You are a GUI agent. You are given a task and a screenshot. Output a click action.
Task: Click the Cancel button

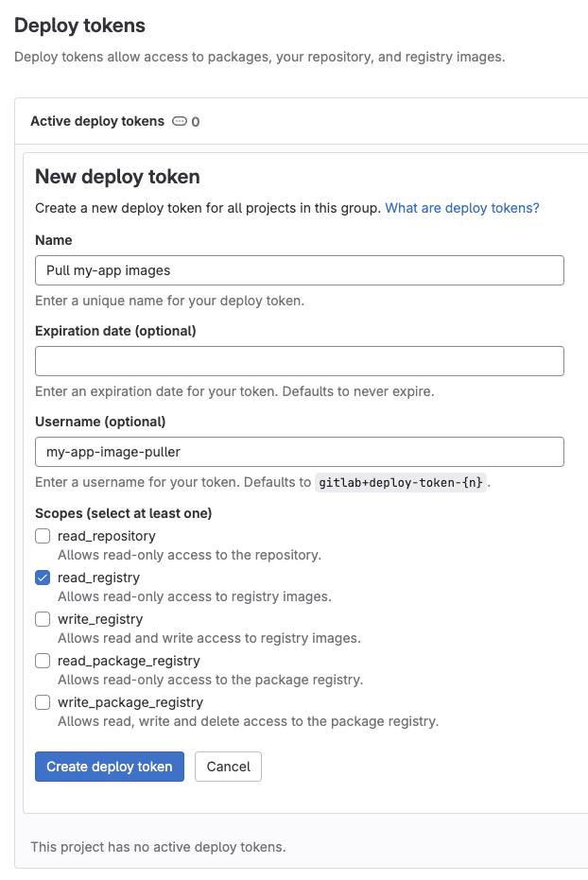coord(228,766)
